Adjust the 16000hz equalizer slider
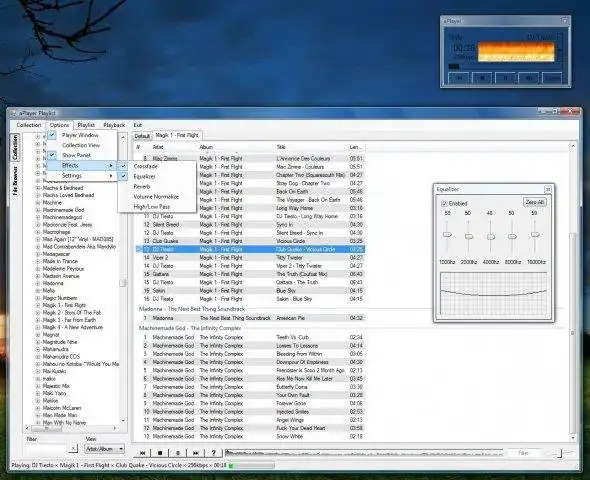 (x=535, y=235)
